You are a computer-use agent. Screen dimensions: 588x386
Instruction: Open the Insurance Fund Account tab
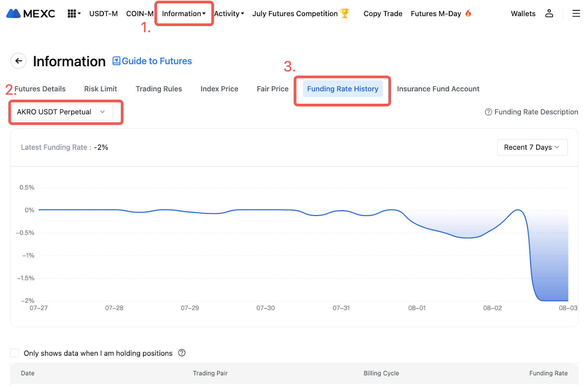[438, 89]
